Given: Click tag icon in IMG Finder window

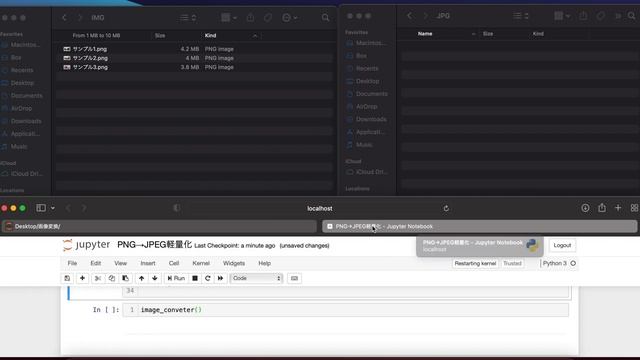Looking at the screenshot, I should tap(268, 18).
